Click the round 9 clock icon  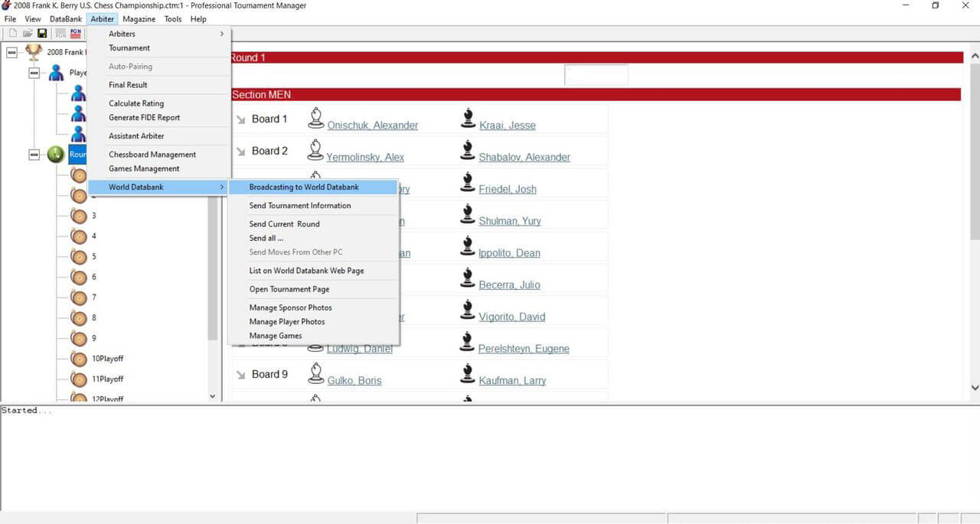coord(78,337)
